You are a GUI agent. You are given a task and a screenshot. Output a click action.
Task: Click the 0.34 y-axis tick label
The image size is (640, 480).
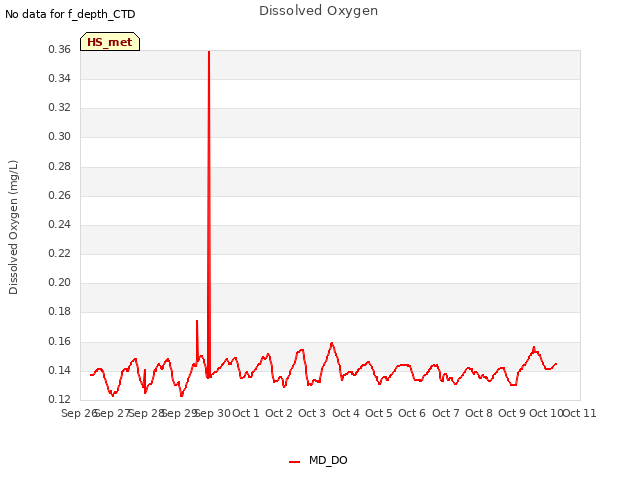pyautogui.click(x=60, y=78)
